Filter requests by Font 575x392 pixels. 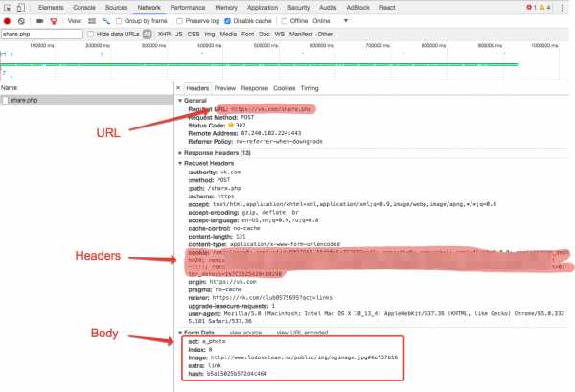click(x=247, y=35)
